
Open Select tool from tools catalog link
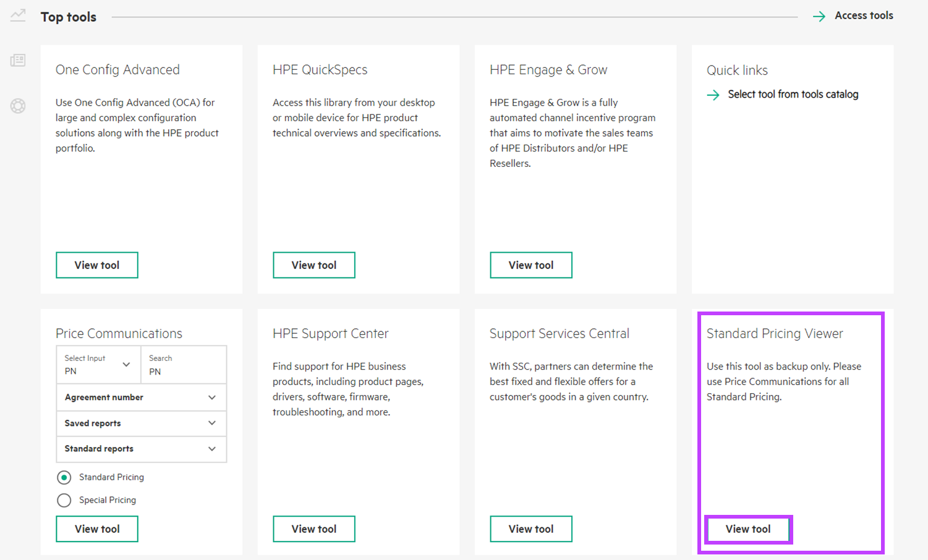793,94
